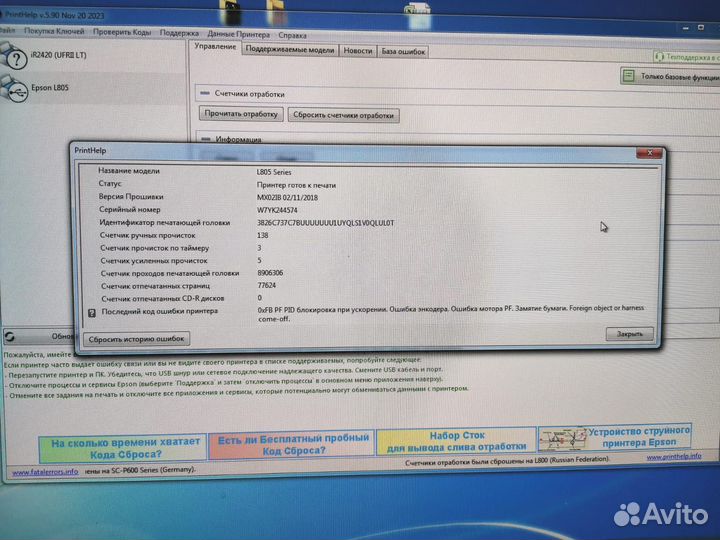Viewport: 720px width, 540px height.
Task: Open the Проверить Коды menu
Action: (122, 32)
